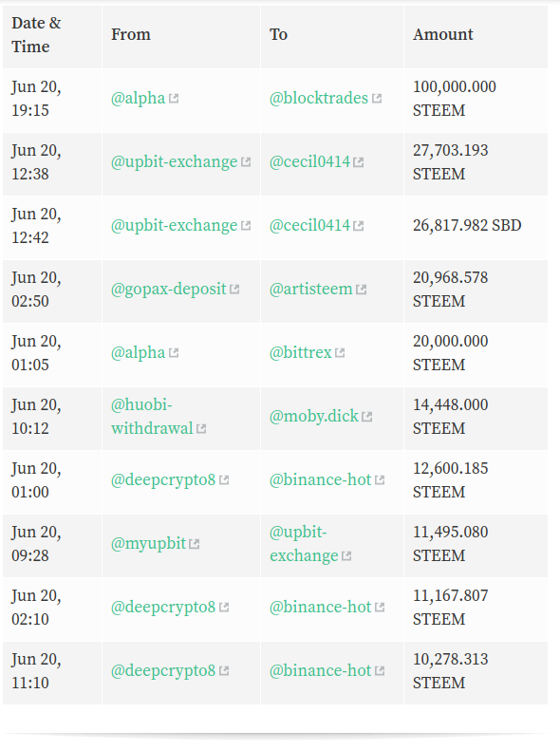Click external-link icon after @bittrex
The height and width of the screenshot is (750, 560).
[x=340, y=353]
